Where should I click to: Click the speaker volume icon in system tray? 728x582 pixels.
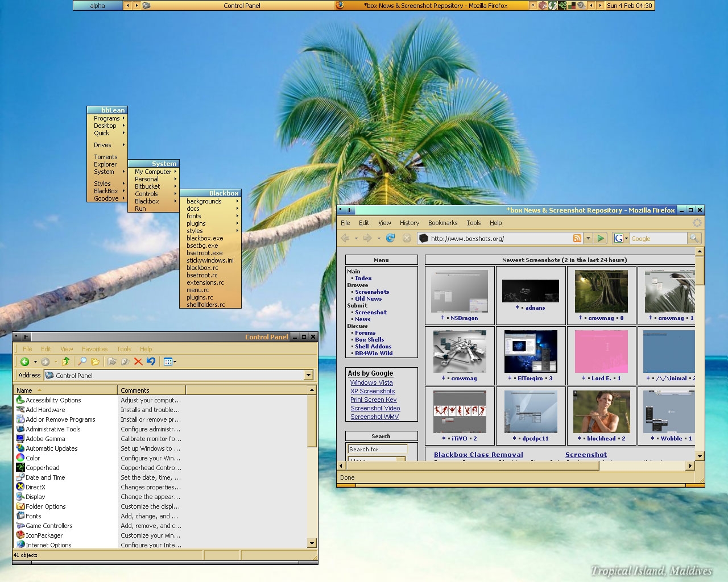(581, 5)
